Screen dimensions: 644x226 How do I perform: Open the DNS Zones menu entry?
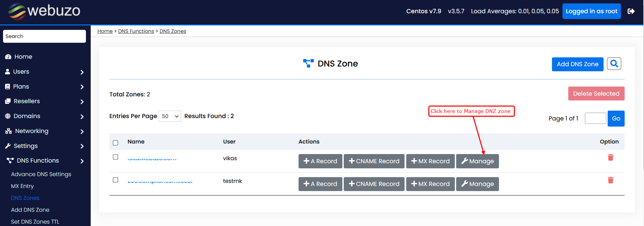tap(25, 198)
